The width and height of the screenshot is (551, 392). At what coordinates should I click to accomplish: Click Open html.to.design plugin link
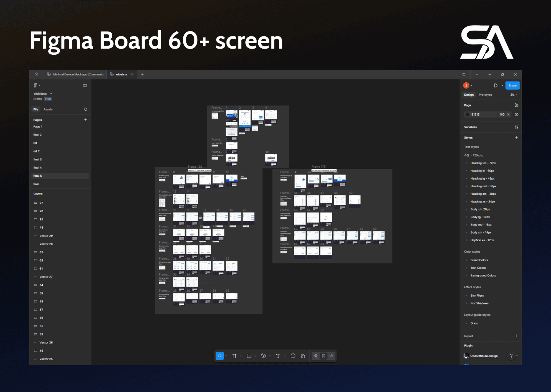[x=484, y=356]
